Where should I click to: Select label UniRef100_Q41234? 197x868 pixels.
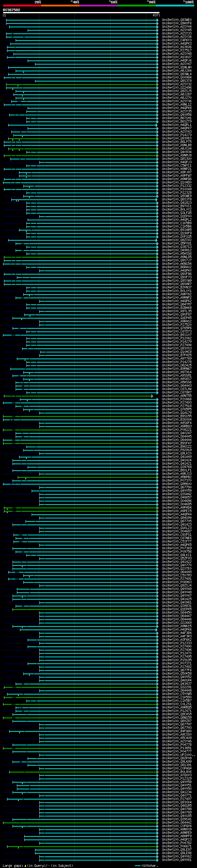point(176,792)
